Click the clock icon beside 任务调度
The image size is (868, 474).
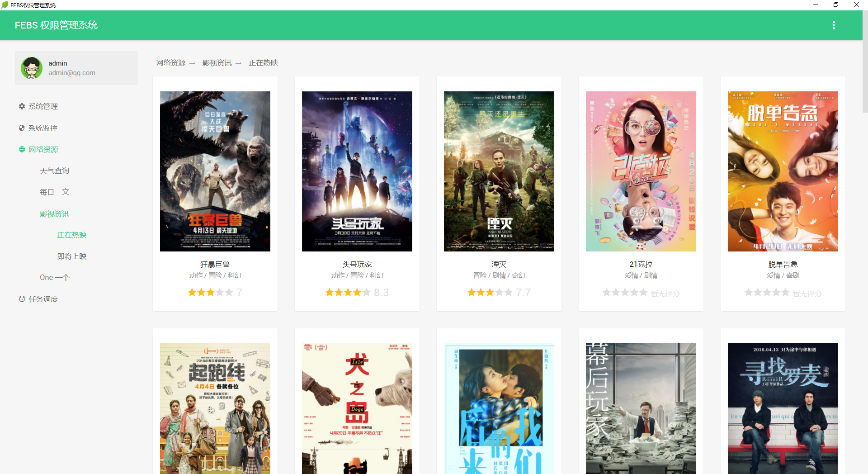[22, 299]
